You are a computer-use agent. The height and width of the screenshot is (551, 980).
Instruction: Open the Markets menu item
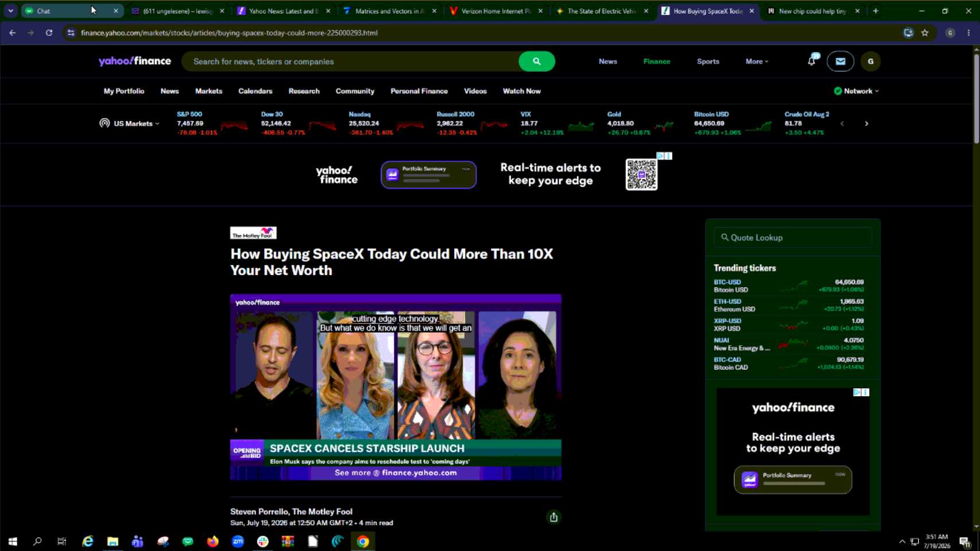click(209, 91)
